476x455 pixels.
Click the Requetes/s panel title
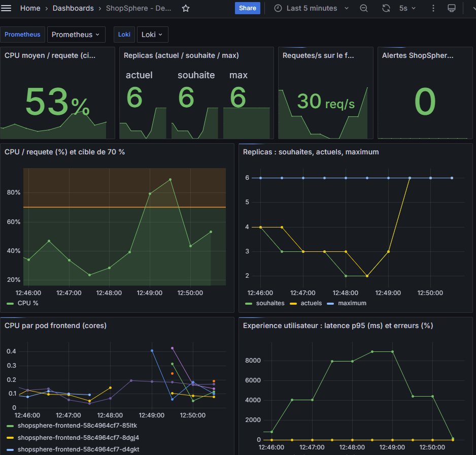point(318,55)
